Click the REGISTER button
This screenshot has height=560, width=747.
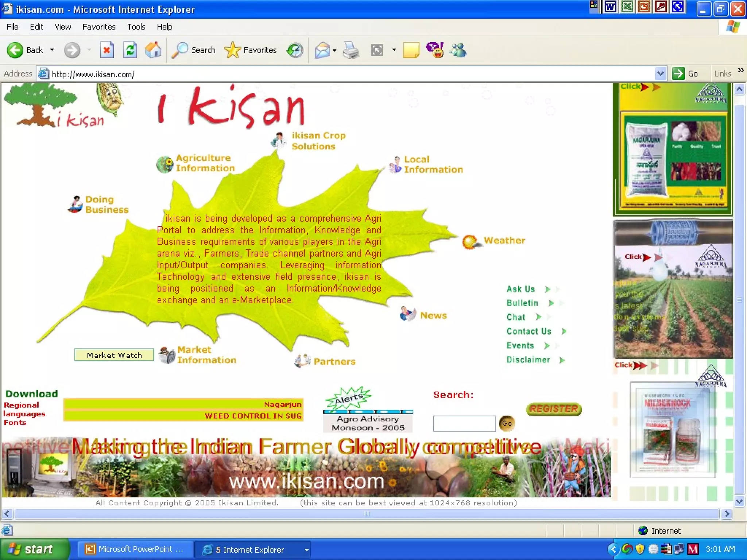pos(554,409)
